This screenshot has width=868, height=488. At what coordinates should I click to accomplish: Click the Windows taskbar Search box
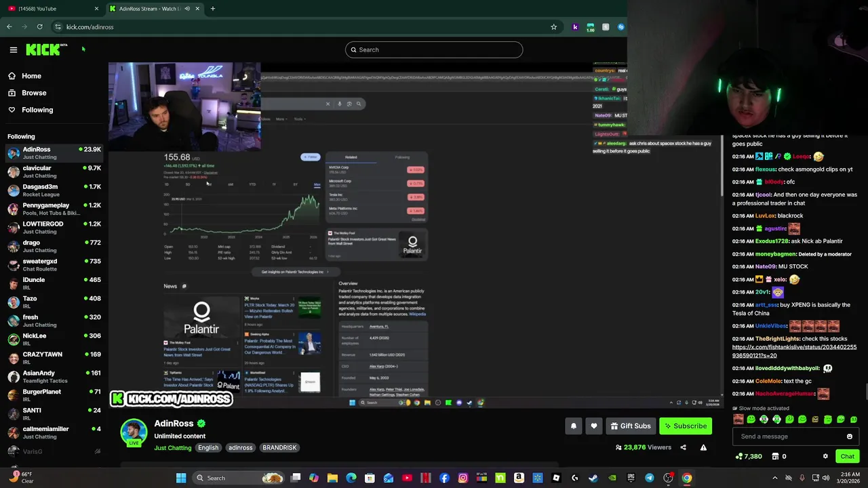tap(239, 478)
